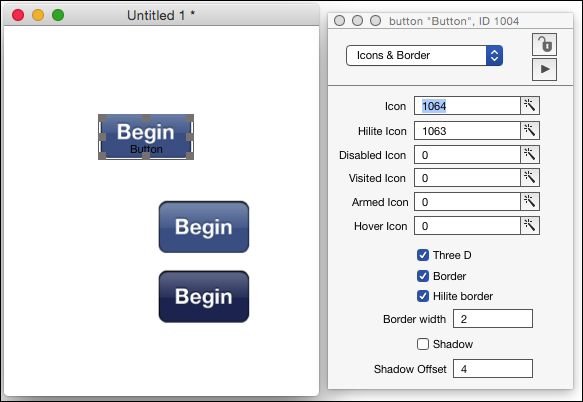Click the padlock lock-inspector icon
This screenshot has height=402, width=583.
pyautogui.click(x=544, y=45)
